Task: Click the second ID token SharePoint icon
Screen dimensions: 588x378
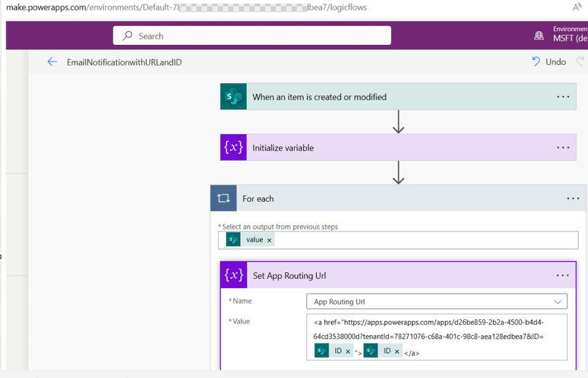Action: coord(371,350)
